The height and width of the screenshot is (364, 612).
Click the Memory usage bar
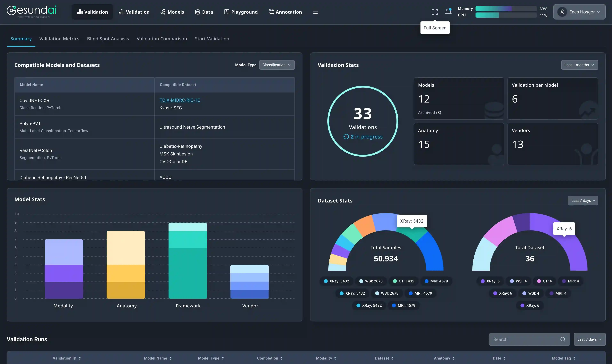(506, 9)
